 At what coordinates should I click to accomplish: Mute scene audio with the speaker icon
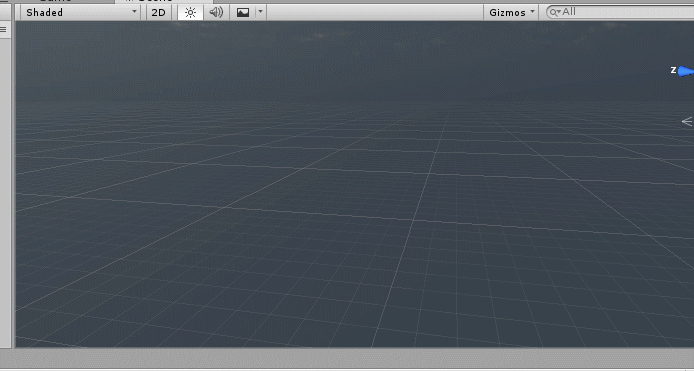pos(216,12)
